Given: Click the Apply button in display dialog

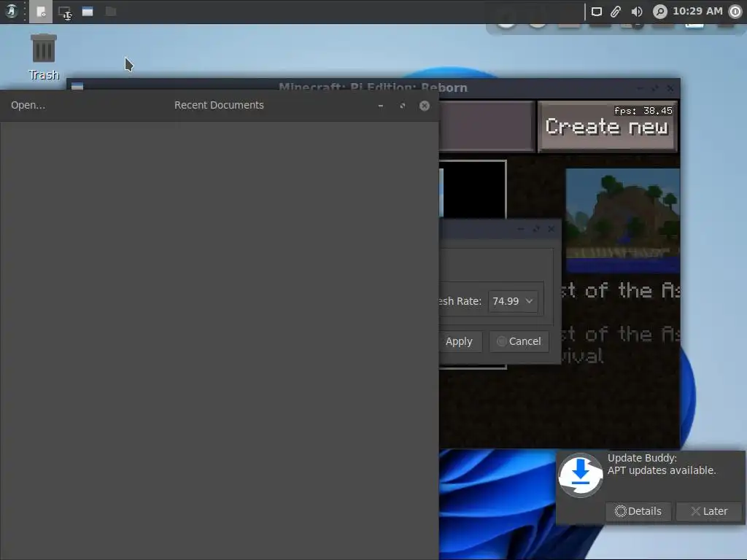Looking at the screenshot, I should click(x=460, y=341).
